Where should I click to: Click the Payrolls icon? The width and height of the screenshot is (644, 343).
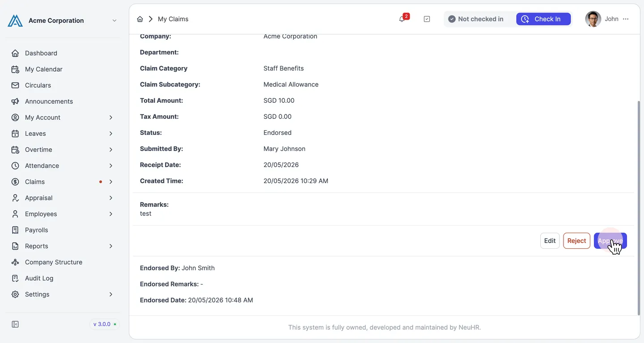click(x=15, y=230)
